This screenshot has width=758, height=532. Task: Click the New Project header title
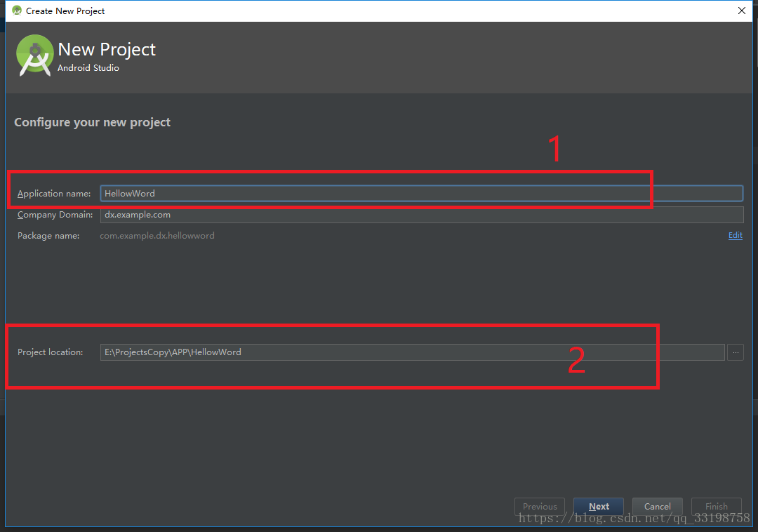pos(107,49)
